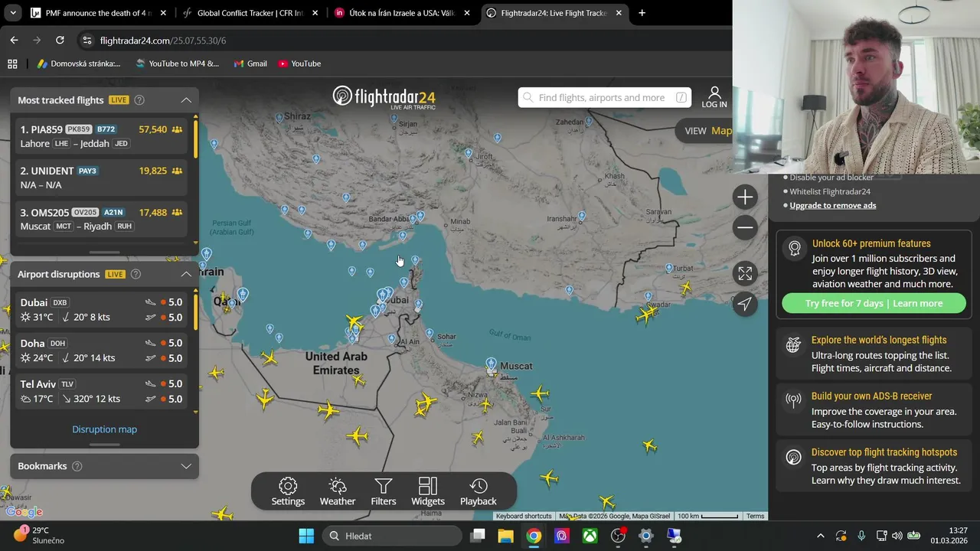
Task: Select the Shiraz airport pin on map
Action: pos(279,118)
